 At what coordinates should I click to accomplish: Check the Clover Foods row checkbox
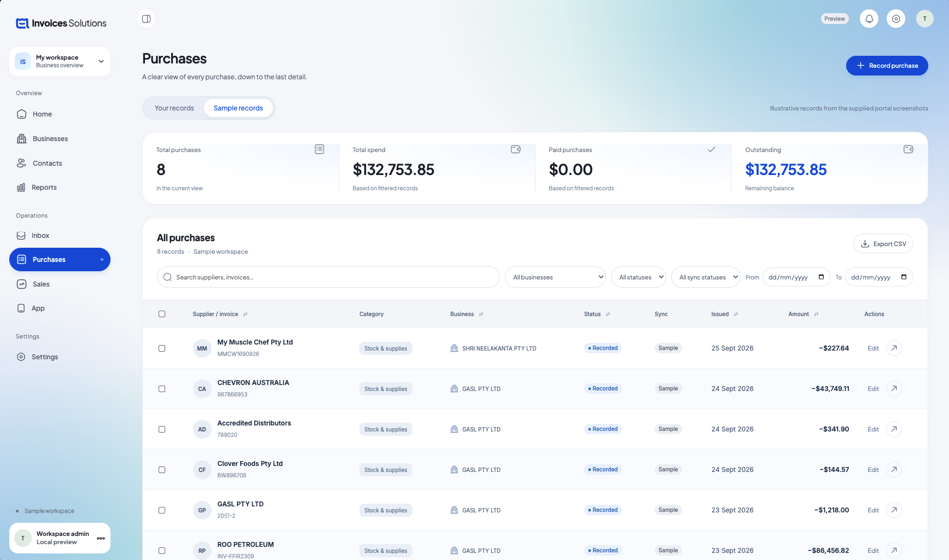click(x=162, y=470)
